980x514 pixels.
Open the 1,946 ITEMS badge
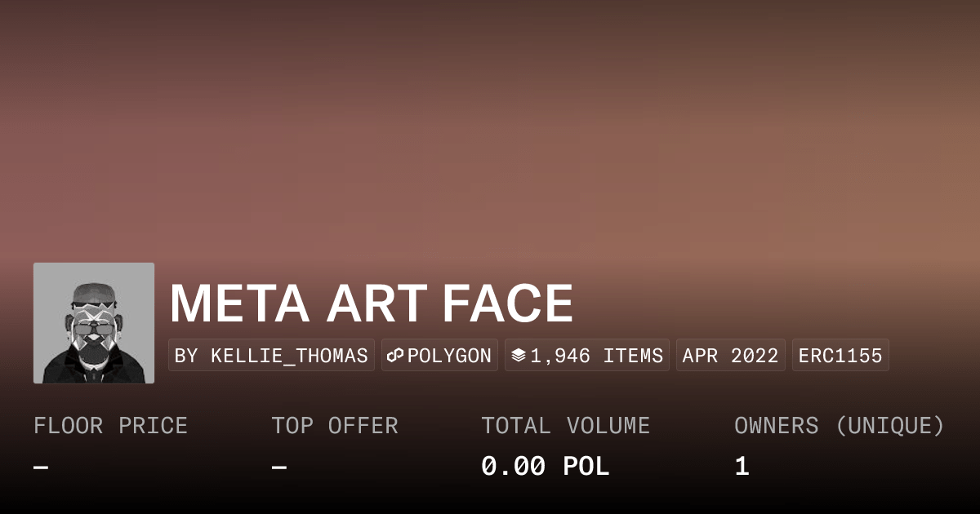click(587, 356)
